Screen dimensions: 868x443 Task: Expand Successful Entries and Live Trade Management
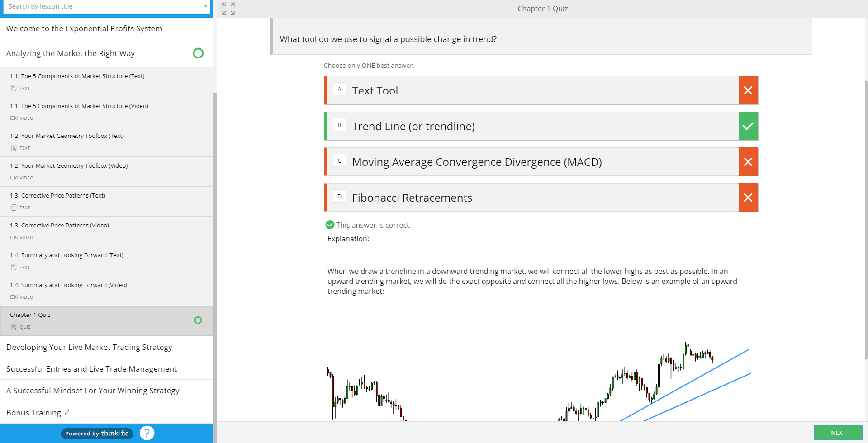pyautogui.click(x=91, y=369)
